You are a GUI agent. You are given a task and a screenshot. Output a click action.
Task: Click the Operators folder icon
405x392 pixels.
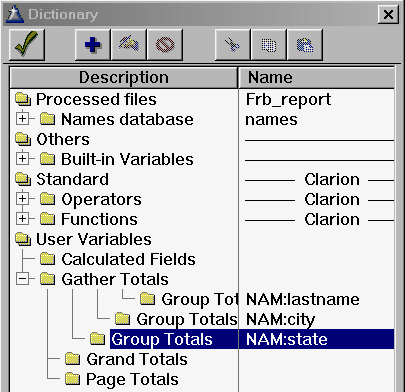point(48,199)
